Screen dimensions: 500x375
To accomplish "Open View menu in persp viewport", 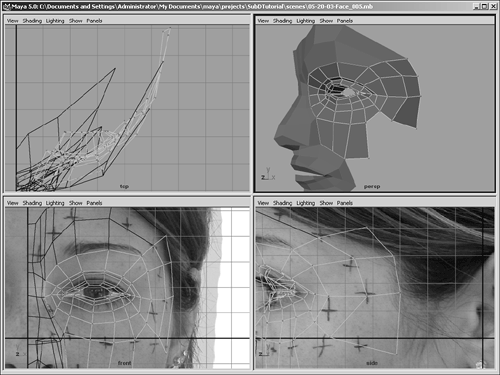I will (263, 21).
